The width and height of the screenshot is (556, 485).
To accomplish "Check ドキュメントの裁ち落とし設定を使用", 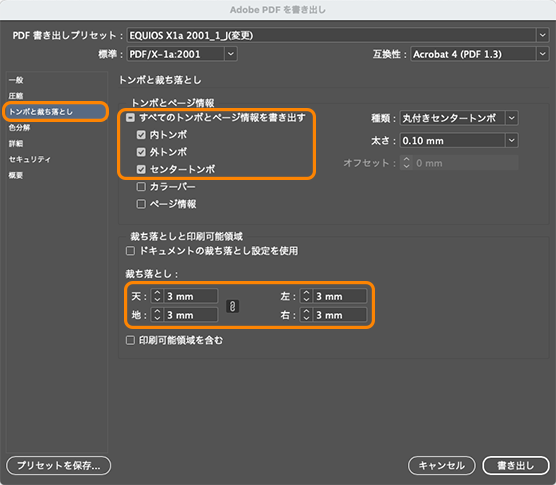I will [x=130, y=251].
